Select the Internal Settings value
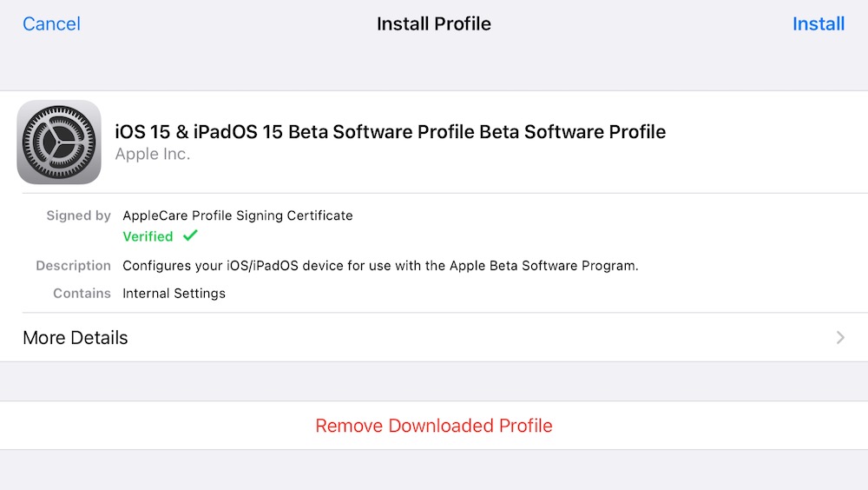 [x=174, y=294]
